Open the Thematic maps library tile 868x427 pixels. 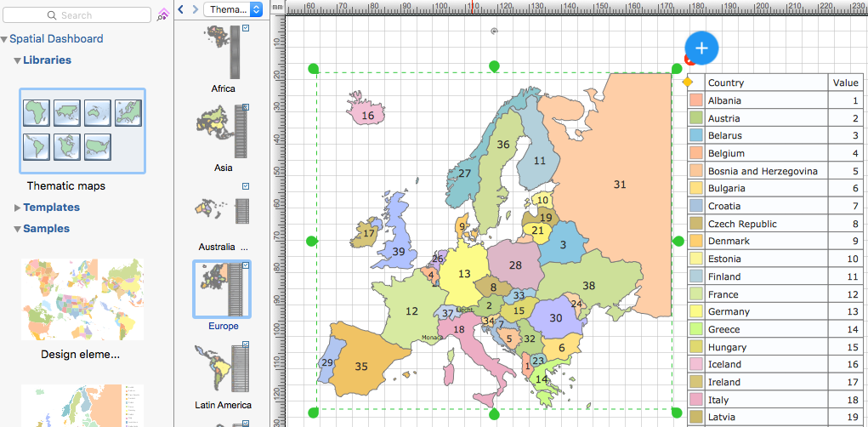click(x=82, y=131)
